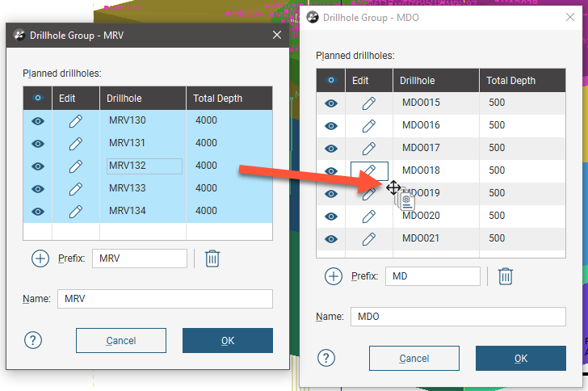Image resolution: width=588 pixels, height=391 pixels.
Task: Click trash icon in MDO dialog
Action: point(505,276)
